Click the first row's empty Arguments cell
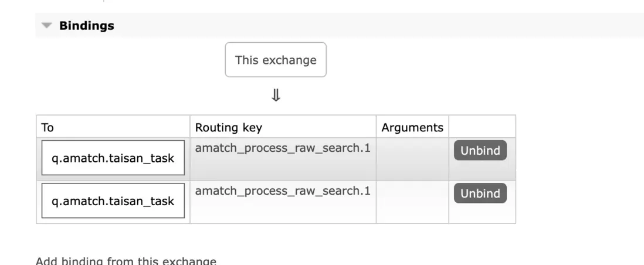 [x=412, y=159]
